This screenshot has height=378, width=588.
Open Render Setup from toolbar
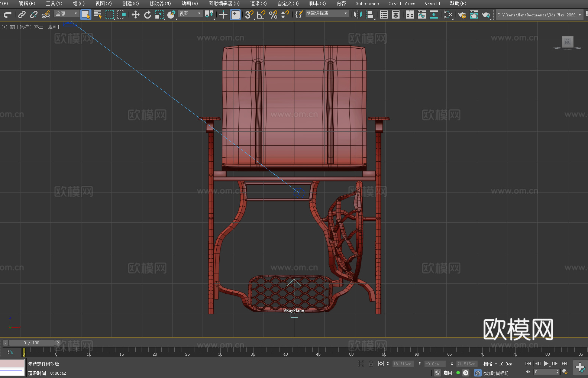click(462, 14)
